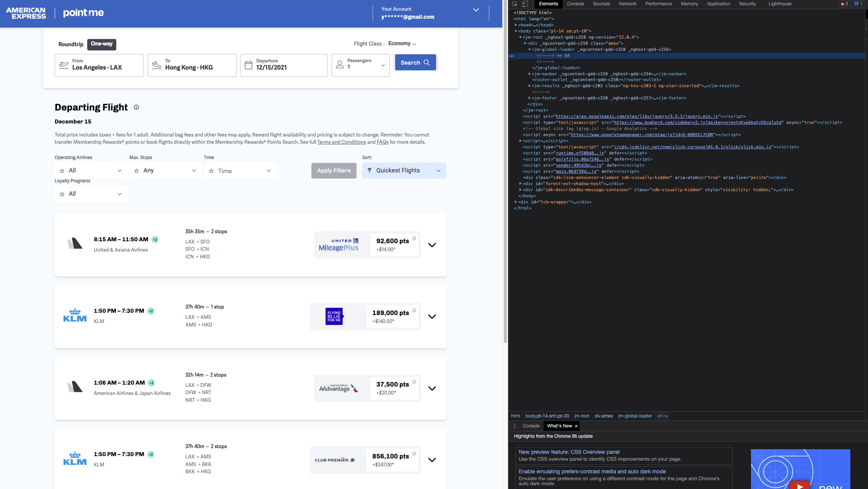
Task: Click info icon on 92,600 pts price
Action: (x=414, y=239)
